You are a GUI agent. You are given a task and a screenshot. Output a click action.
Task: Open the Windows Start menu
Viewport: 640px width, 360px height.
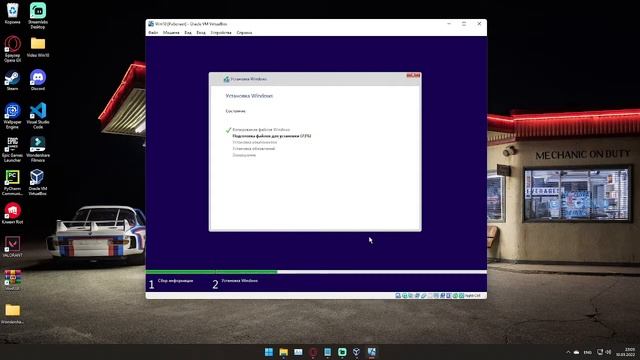pos(269,352)
